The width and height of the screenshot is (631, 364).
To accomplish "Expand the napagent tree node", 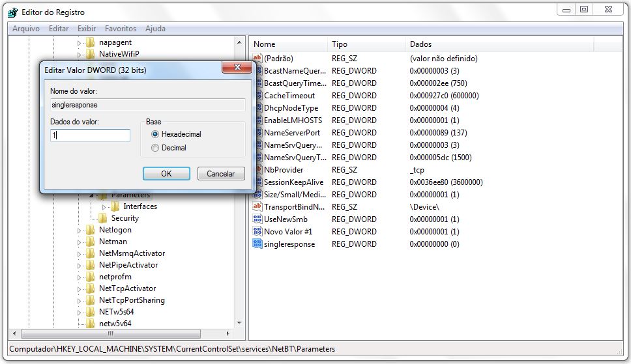I will pyautogui.click(x=80, y=43).
